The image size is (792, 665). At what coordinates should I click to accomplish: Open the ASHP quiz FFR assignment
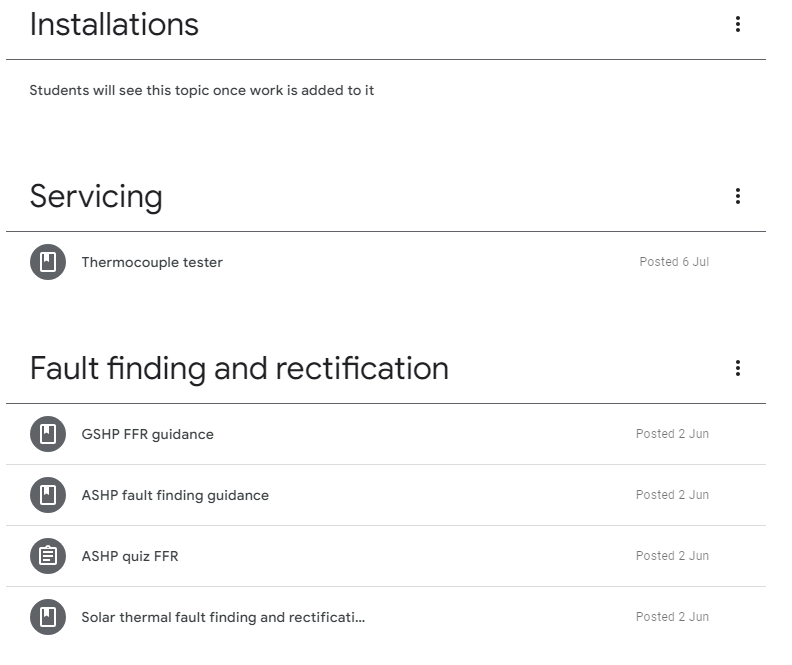coord(130,556)
